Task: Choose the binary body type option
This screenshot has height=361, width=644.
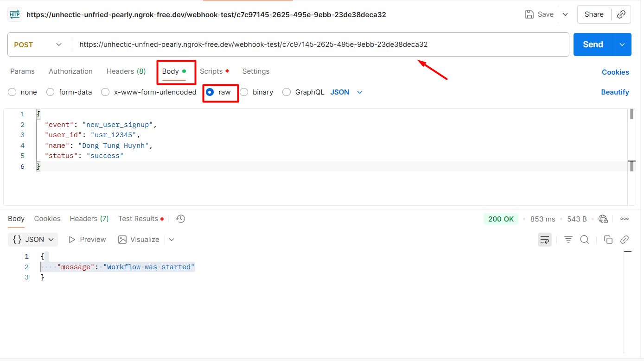Action: click(244, 92)
